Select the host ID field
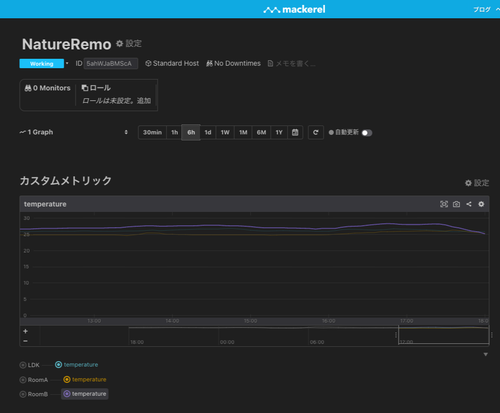The height and width of the screenshot is (413, 500). tap(111, 64)
